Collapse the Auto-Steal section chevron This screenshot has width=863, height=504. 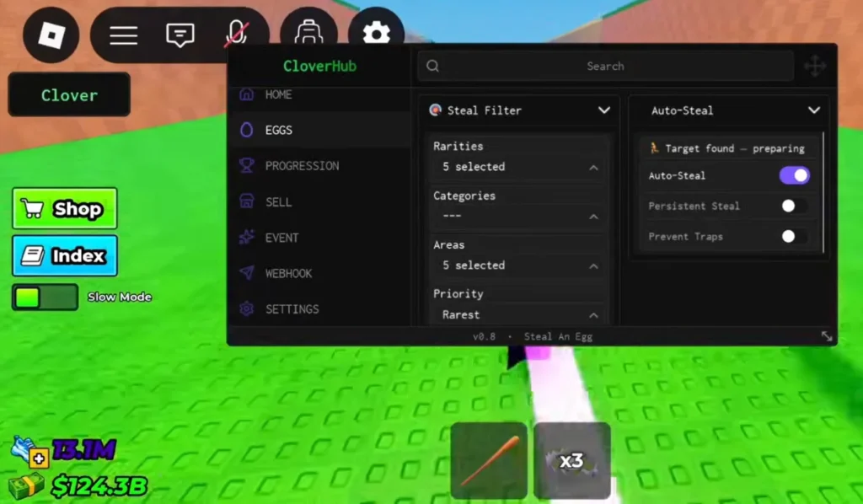(x=813, y=110)
